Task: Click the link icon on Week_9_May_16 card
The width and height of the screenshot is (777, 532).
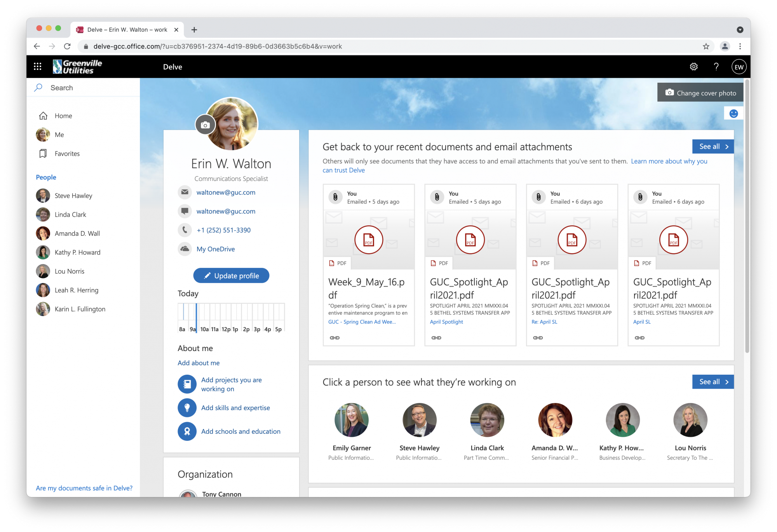Action: click(x=334, y=338)
